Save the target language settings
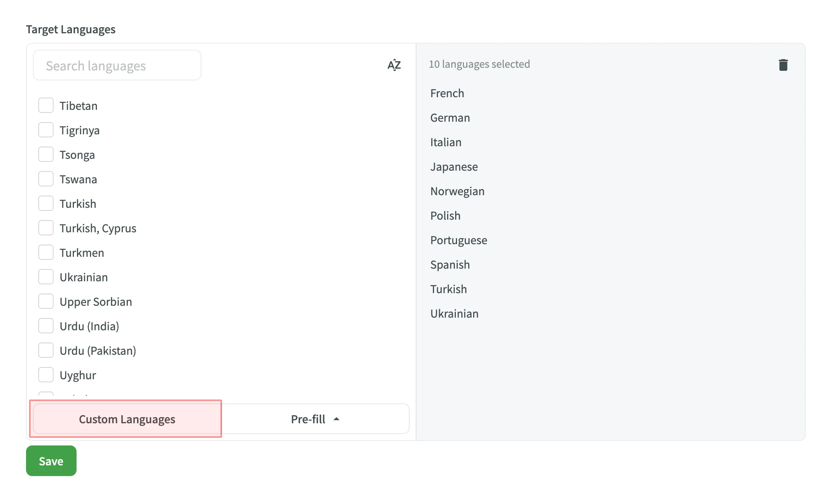The width and height of the screenshot is (836, 504). tap(51, 461)
